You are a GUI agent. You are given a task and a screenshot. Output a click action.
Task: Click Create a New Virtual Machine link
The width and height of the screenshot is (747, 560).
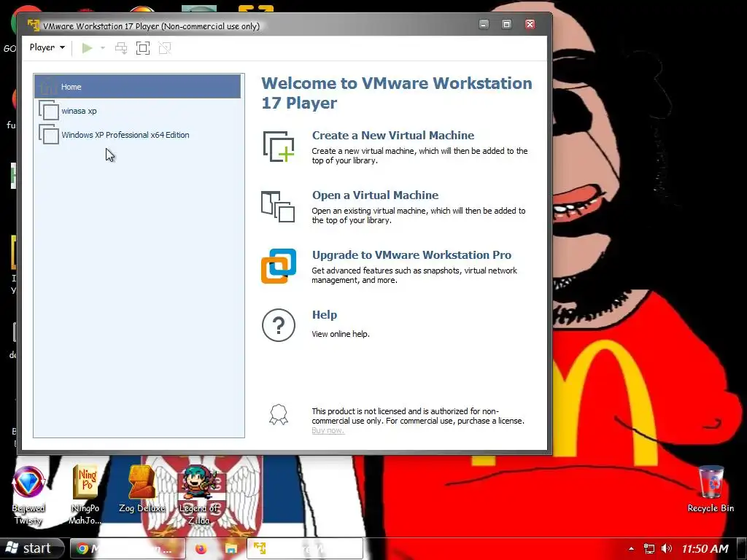(x=393, y=135)
